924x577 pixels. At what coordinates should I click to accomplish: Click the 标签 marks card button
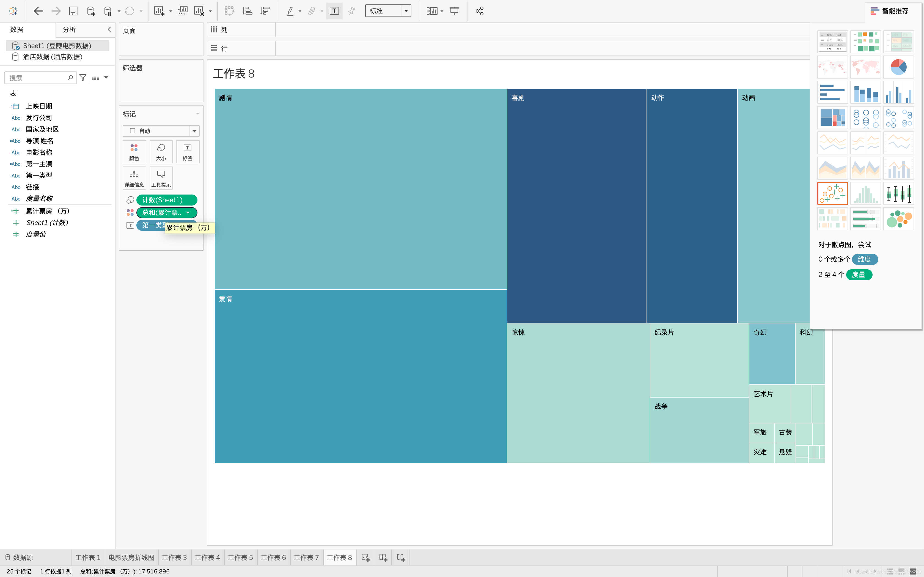[188, 151]
